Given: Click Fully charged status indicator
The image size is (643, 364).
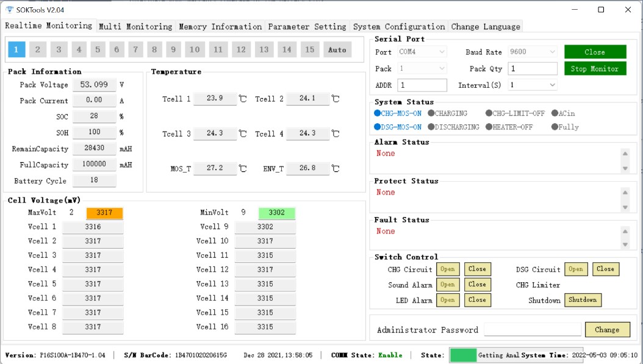Looking at the screenshot, I should pos(565,127).
